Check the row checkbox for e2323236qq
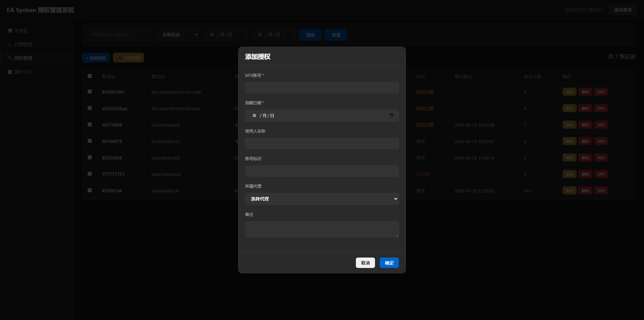The image size is (644, 320). tap(90, 108)
